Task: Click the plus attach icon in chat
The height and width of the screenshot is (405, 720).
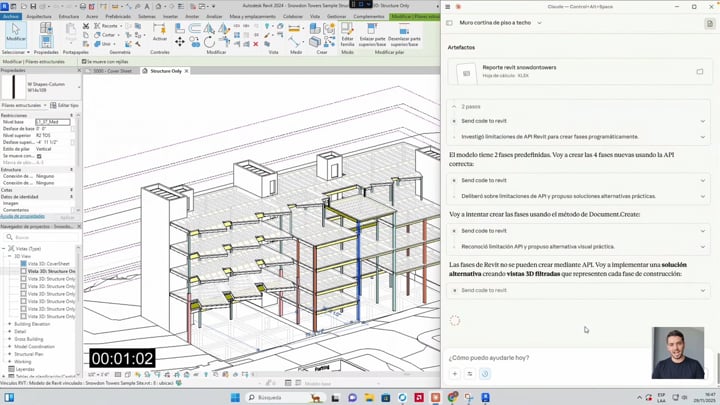Action: coord(455,374)
